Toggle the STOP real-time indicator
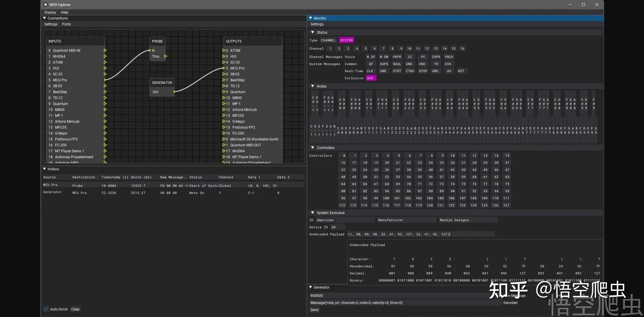Image resolution: width=644 pixels, height=317 pixels. [423, 71]
